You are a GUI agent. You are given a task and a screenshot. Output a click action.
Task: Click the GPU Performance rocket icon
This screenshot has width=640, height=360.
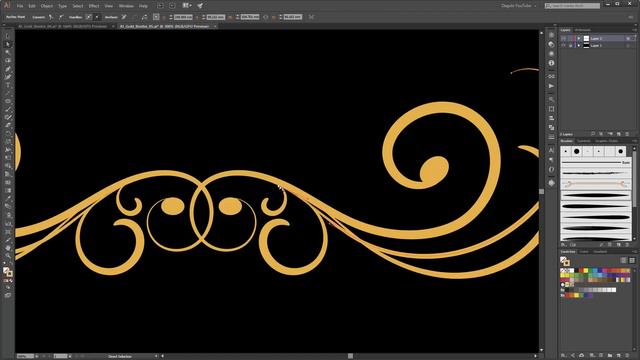point(200,6)
